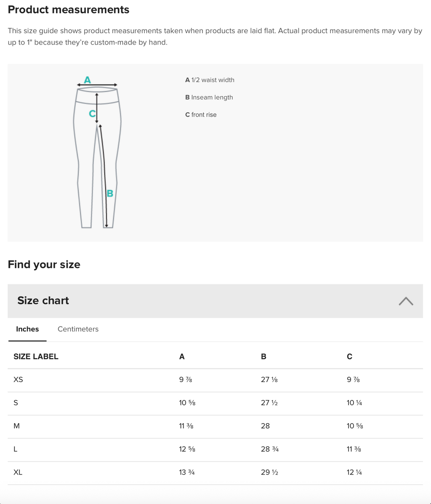Viewport: 431px width, 504px height.
Task: Click the Product measurements heading
Action: point(68,10)
